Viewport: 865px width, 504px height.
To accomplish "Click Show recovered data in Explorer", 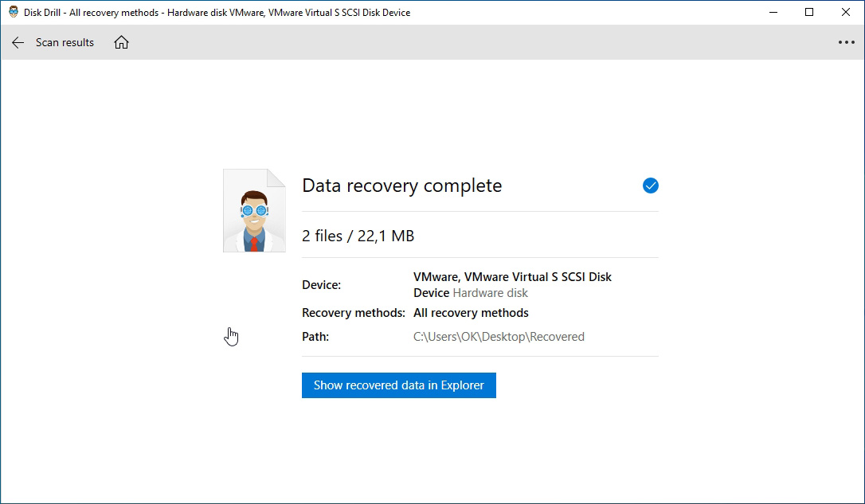I will pyautogui.click(x=399, y=385).
